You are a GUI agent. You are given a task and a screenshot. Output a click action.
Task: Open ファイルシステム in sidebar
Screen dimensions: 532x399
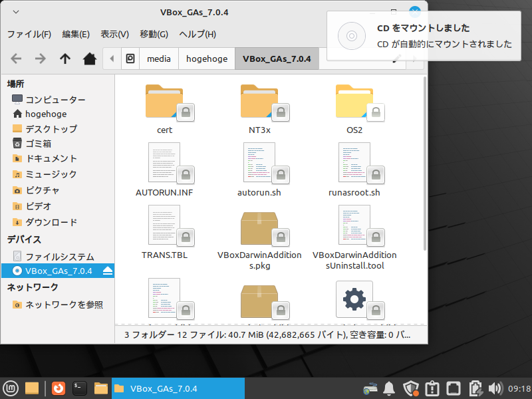tap(58, 257)
